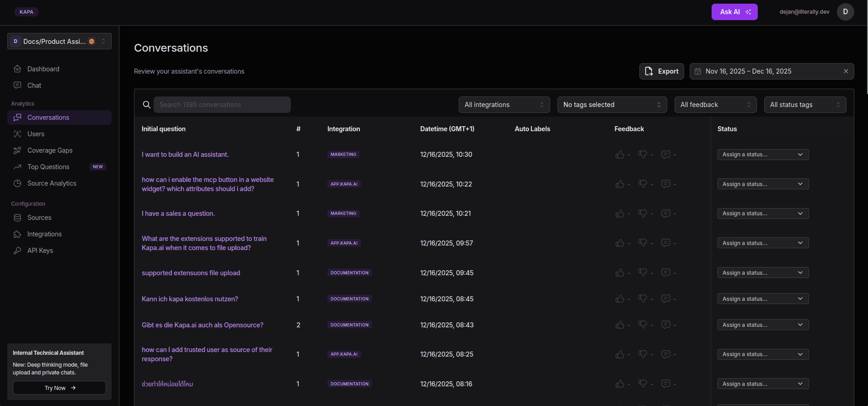Click the Initial question column header

pos(164,129)
